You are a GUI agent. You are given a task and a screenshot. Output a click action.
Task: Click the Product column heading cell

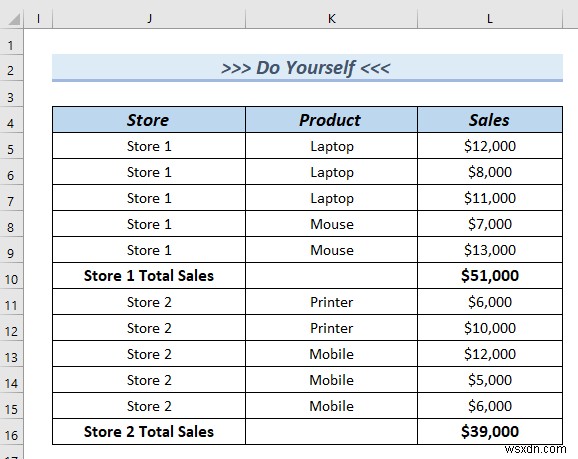pyautogui.click(x=331, y=120)
